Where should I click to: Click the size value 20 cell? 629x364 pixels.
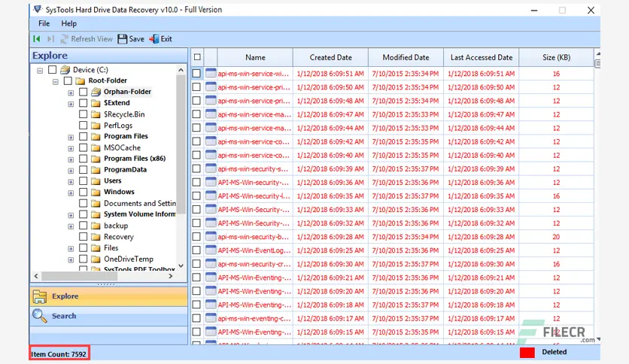click(556, 237)
